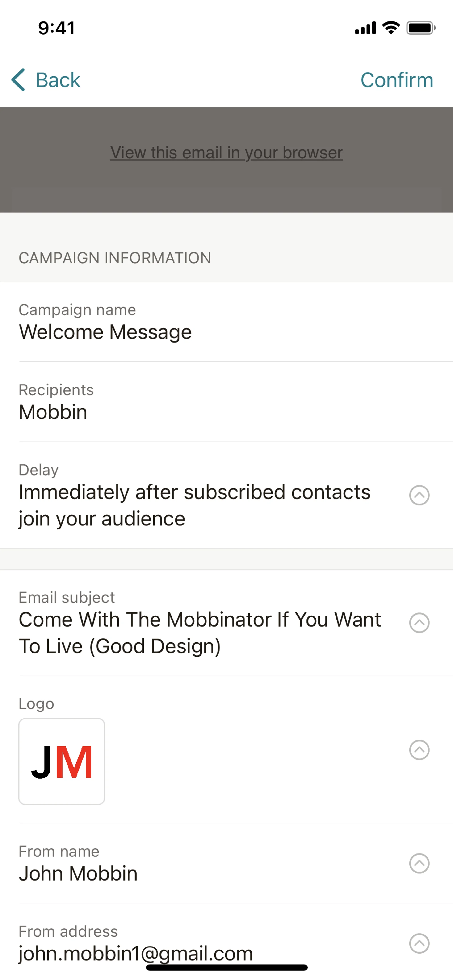Expand the From name chevron

click(419, 864)
